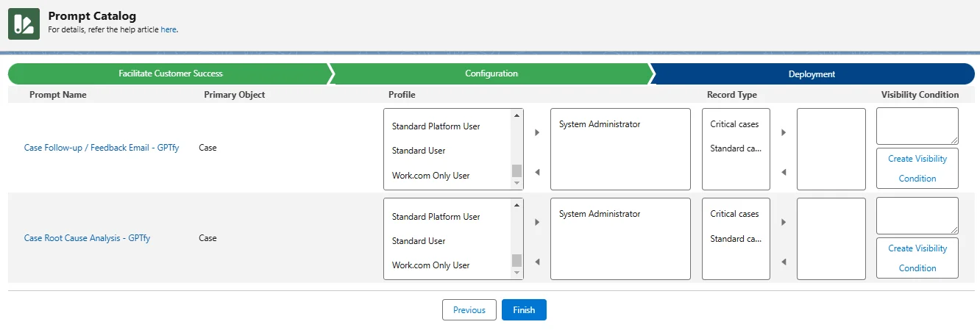The image size is (980, 330).
Task: Move record type left for Case Follow-up row
Action: (x=784, y=172)
